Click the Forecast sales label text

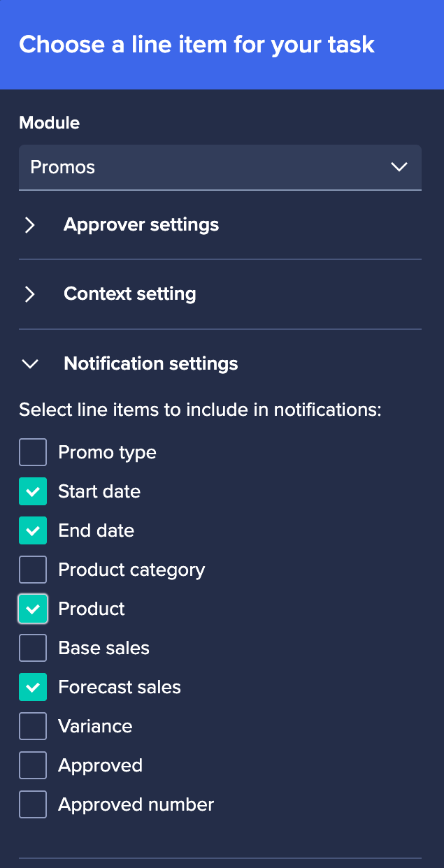[x=120, y=688]
